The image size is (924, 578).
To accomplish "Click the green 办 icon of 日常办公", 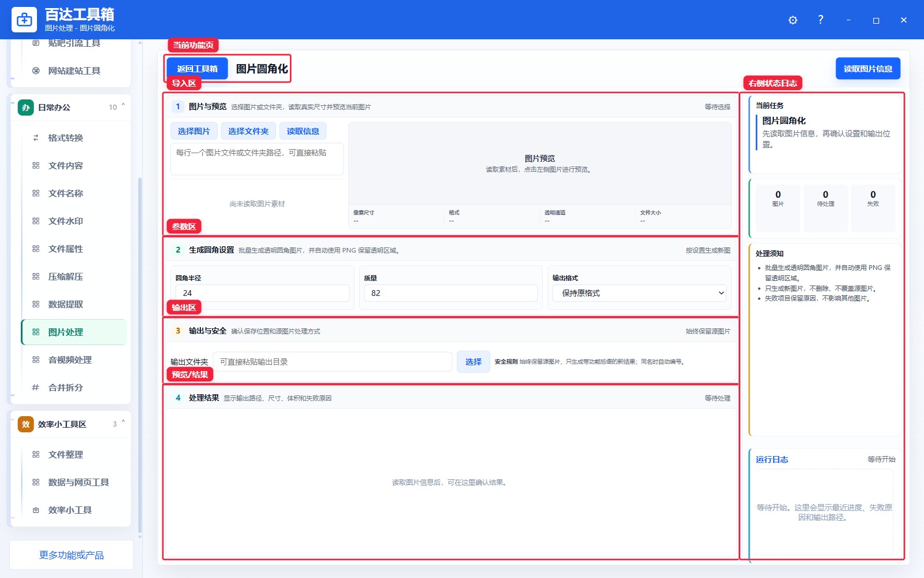I will click(25, 108).
